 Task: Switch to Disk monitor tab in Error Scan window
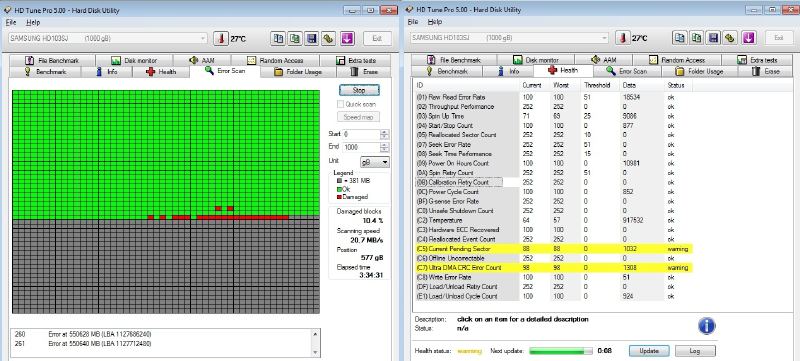click(x=134, y=60)
